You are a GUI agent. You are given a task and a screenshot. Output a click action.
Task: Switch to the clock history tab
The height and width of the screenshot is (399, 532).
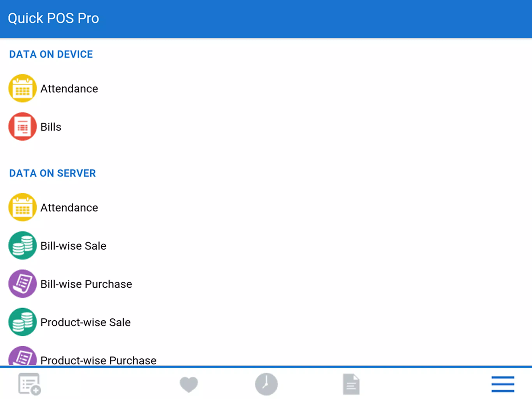(x=266, y=384)
